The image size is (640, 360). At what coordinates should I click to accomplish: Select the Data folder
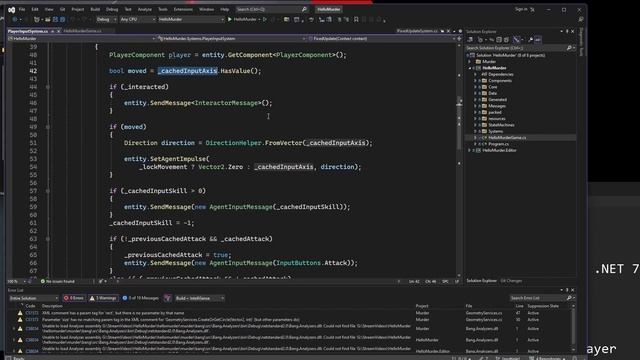[x=492, y=93]
